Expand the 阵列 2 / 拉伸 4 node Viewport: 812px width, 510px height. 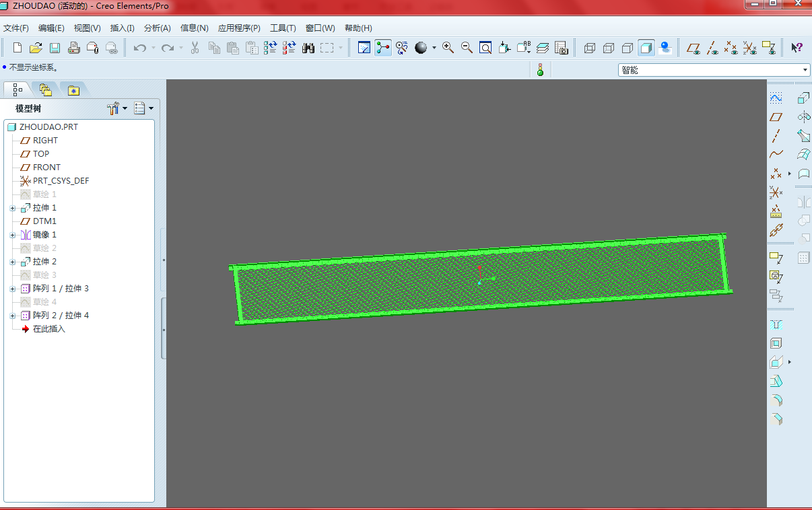click(x=12, y=316)
